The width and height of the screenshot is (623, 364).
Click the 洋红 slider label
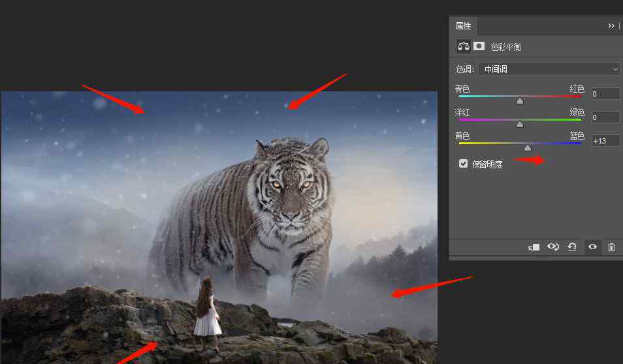tap(462, 112)
